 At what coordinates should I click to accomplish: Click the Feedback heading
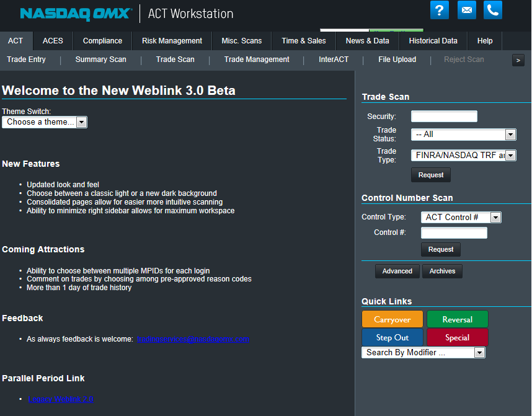click(x=22, y=318)
